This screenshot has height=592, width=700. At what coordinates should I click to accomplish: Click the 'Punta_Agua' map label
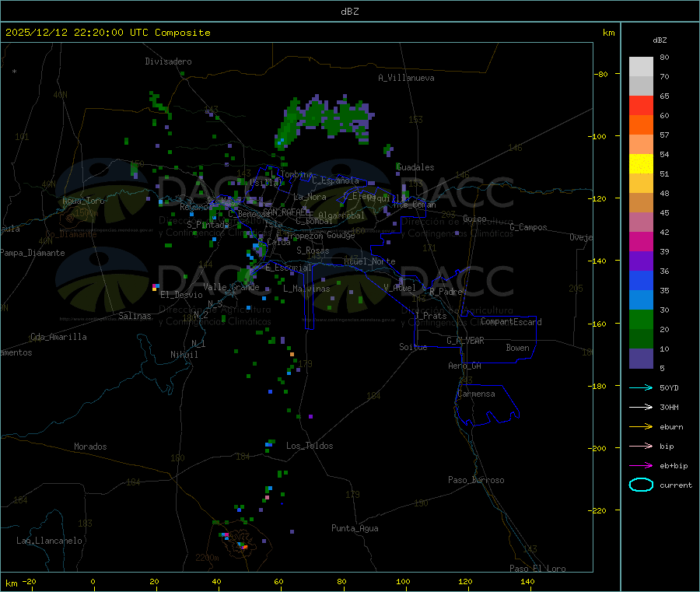355,528
